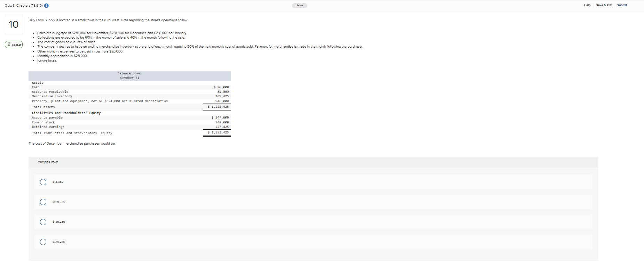The image size is (644, 269).
Task: Click the inventory value "169,425"
Action: pos(222,96)
